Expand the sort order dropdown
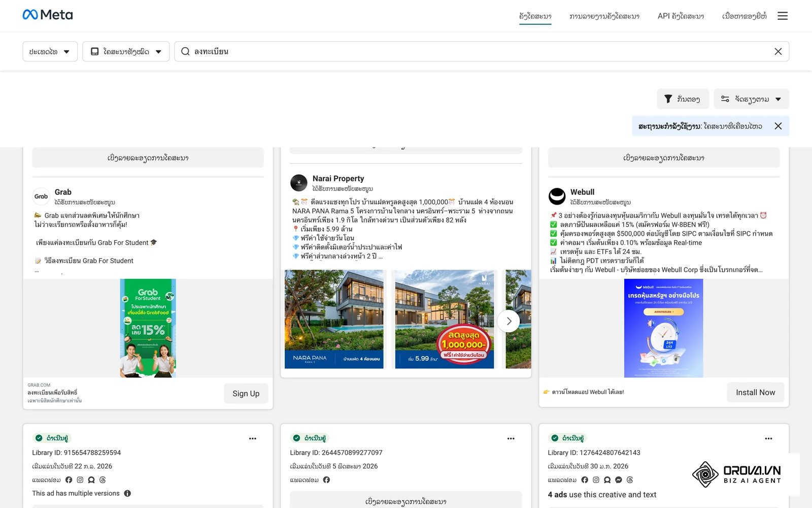The image size is (812, 508). (x=751, y=99)
